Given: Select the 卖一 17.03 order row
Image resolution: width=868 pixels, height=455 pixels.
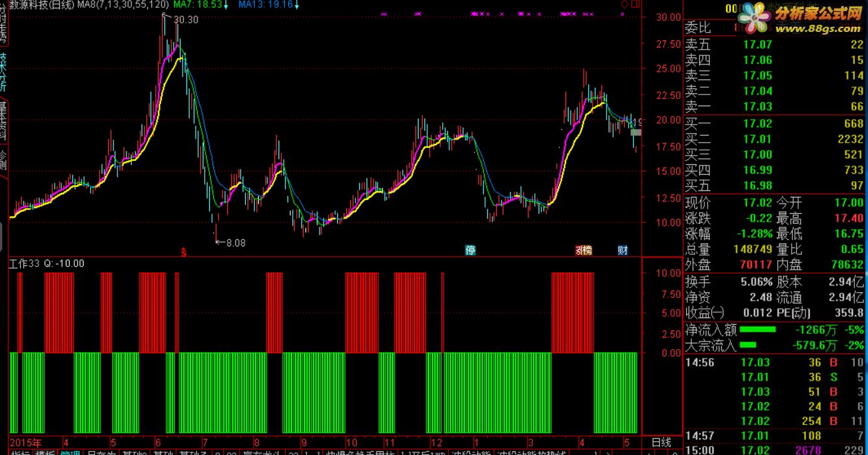Looking at the screenshot, I should click(775, 106).
